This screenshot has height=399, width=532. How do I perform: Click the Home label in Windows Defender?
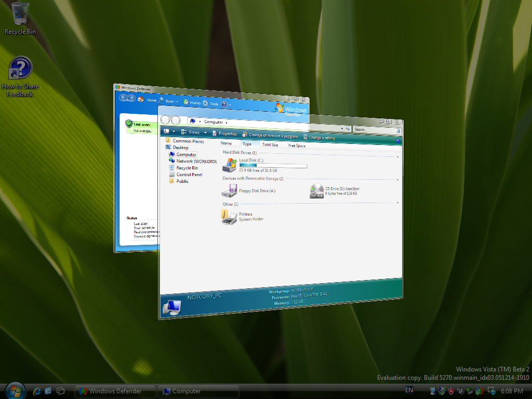[151, 100]
